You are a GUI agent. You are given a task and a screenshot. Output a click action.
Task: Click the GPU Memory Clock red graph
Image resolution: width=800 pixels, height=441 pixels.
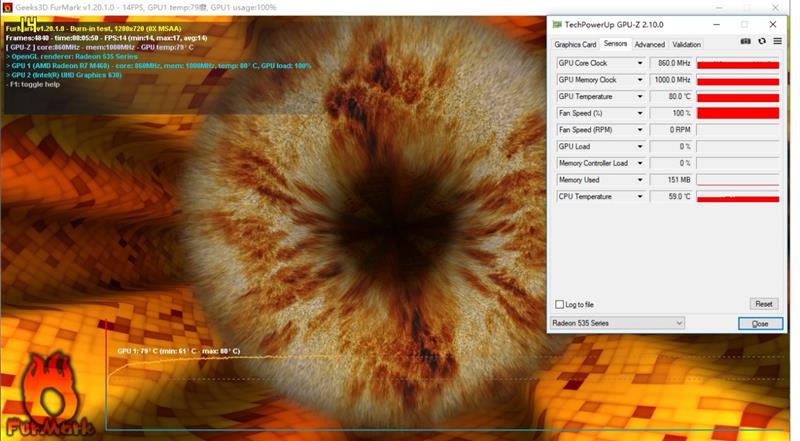point(738,80)
